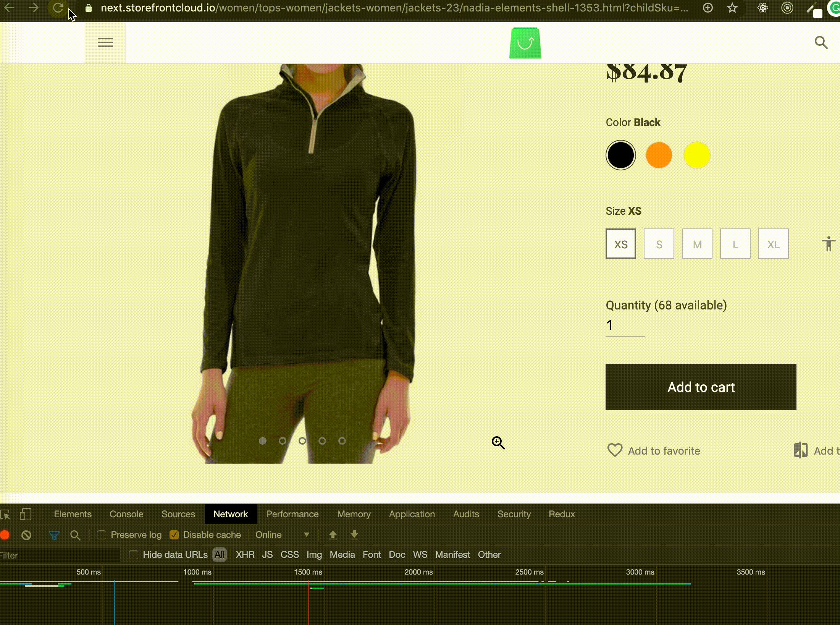Open the Memory tab
Image resolution: width=840 pixels, height=625 pixels.
[x=354, y=514]
